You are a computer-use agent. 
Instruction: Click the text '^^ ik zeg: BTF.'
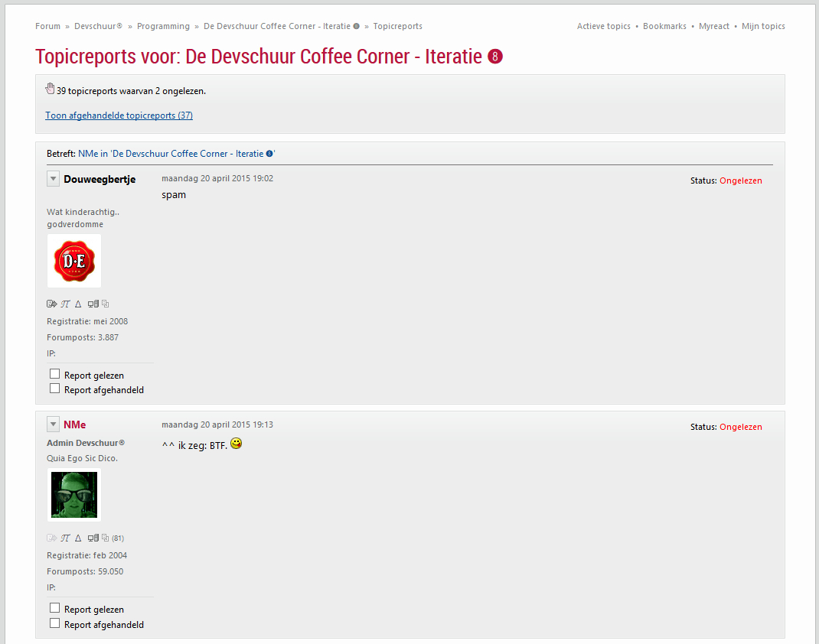point(194,445)
